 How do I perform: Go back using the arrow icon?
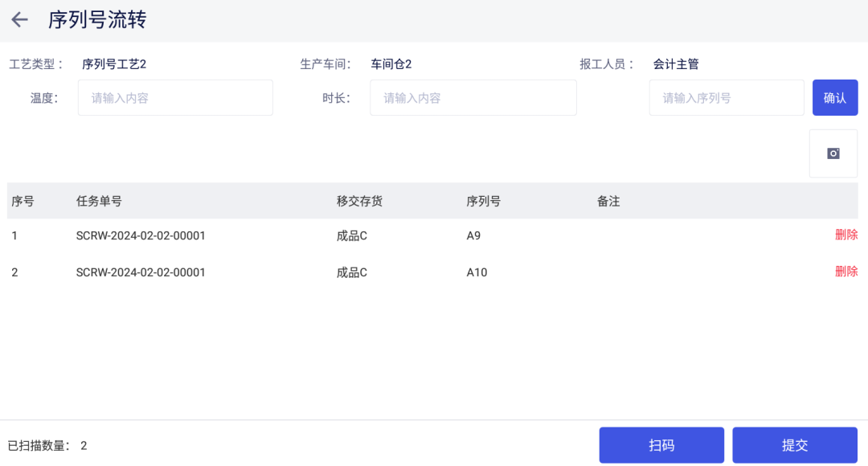pyautogui.click(x=19, y=20)
